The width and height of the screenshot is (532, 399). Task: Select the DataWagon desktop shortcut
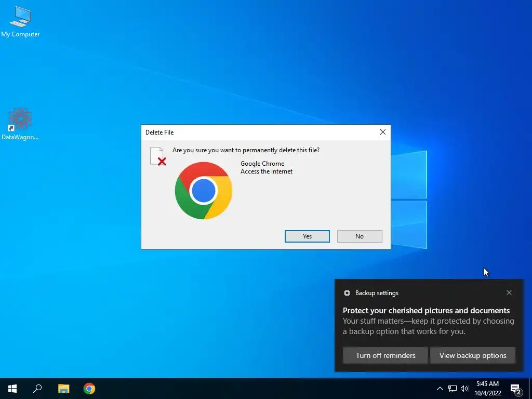pos(20,124)
